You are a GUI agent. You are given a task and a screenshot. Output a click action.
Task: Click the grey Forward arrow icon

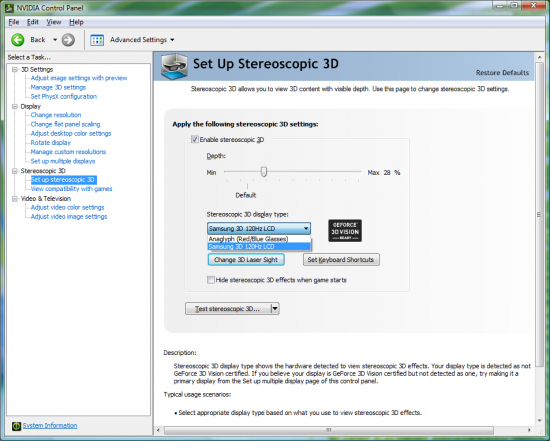68,40
